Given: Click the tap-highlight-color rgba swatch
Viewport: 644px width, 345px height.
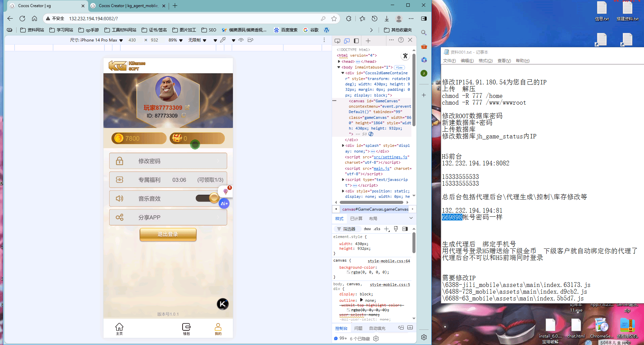Looking at the screenshot, I should coord(348,310).
